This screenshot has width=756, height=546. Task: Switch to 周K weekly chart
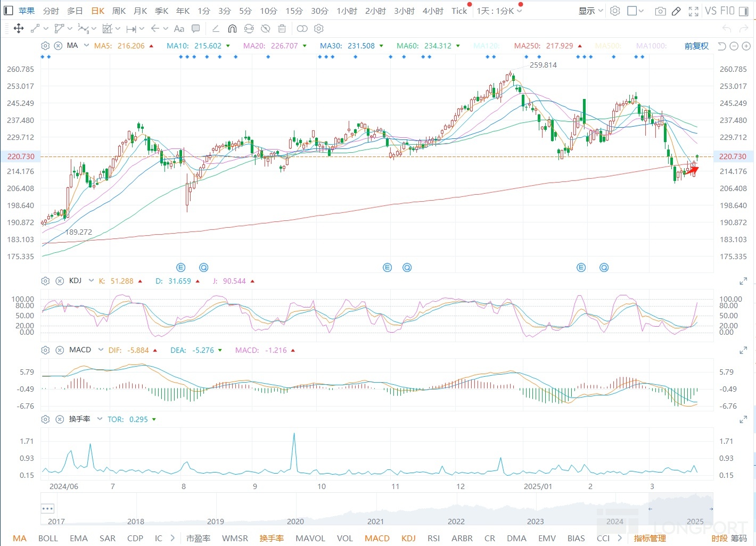[x=119, y=11]
